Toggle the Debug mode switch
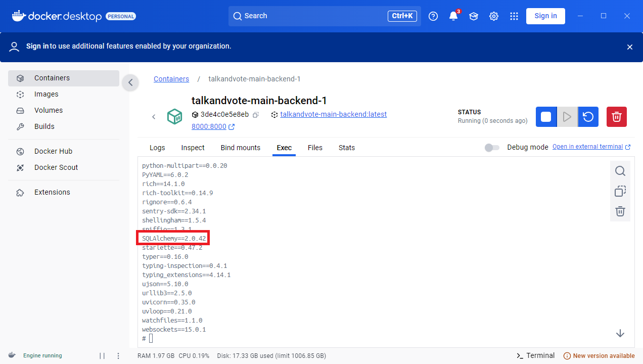Screen dimensions: 643x364 point(492,148)
